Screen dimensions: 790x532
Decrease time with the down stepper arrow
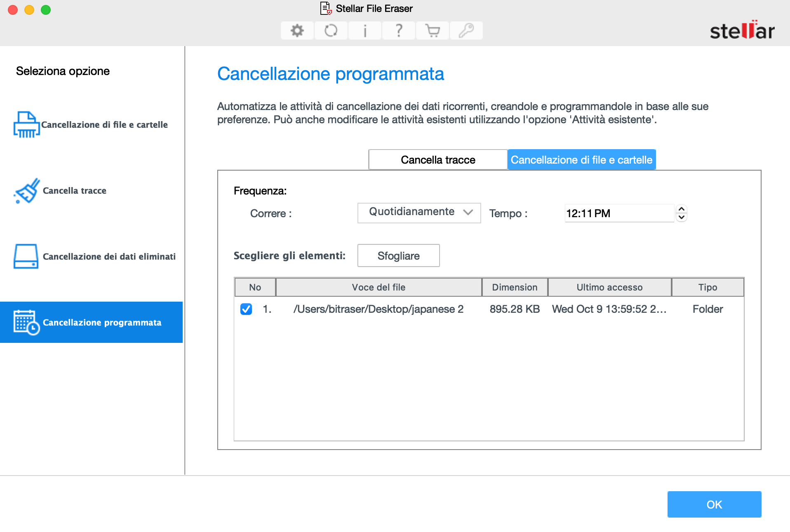point(682,217)
